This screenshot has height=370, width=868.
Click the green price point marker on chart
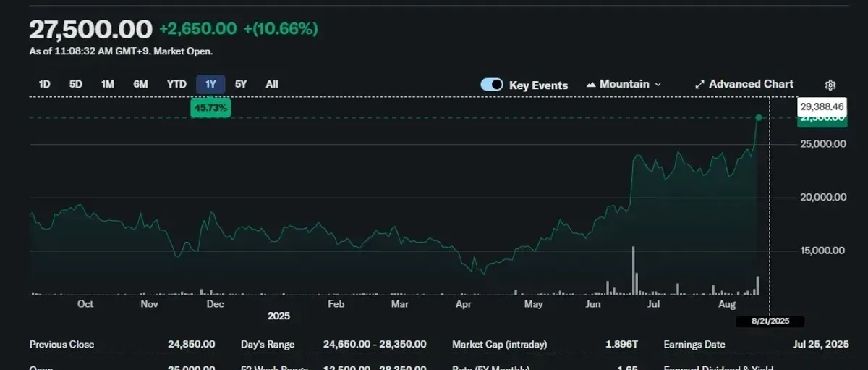pyautogui.click(x=759, y=117)
